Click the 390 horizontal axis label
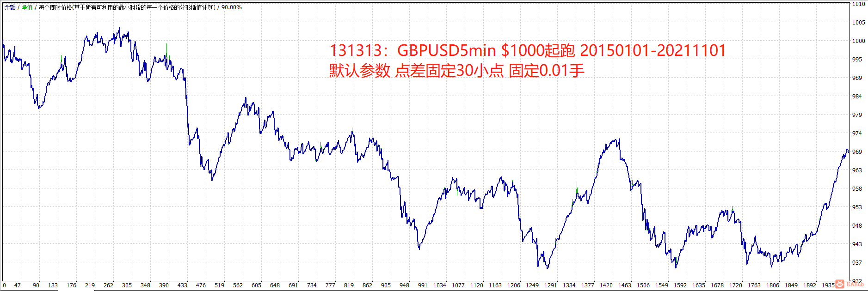This screenshot has height=291, width=868. [164, 285]
